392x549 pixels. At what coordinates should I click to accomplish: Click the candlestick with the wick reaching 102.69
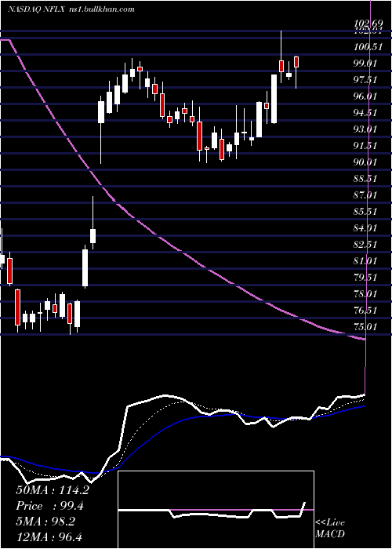coord(281,66)
